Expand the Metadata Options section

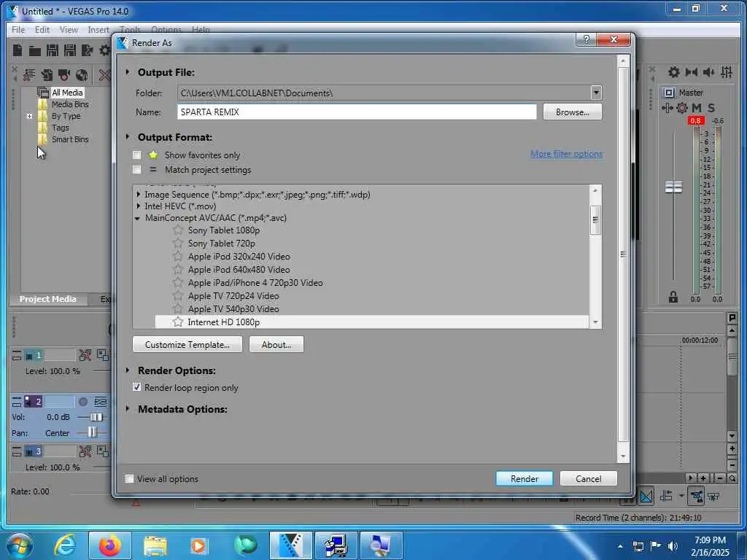tap(127, 408)
